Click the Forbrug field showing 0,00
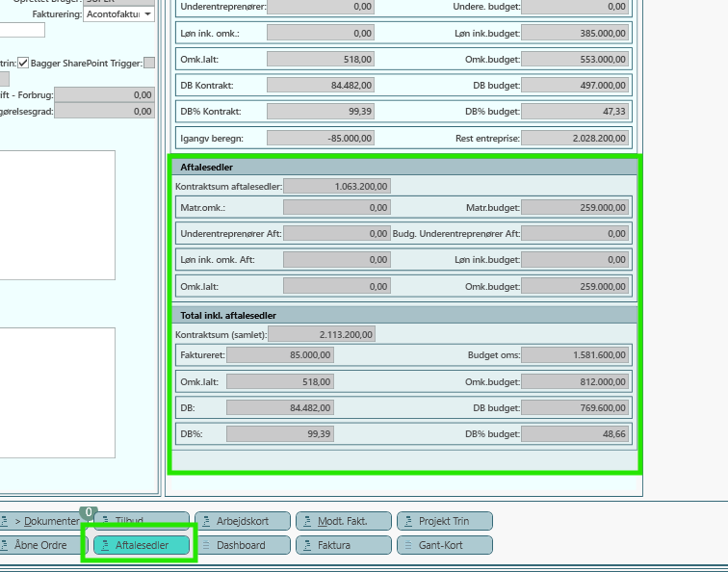The height and width of the screenshot is (572, 728). pyautogui.click(x=104, y=94)
